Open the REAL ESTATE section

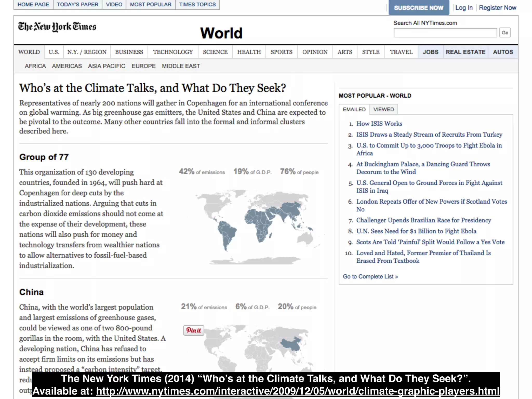pyautogui.click(x=465, y=52)
